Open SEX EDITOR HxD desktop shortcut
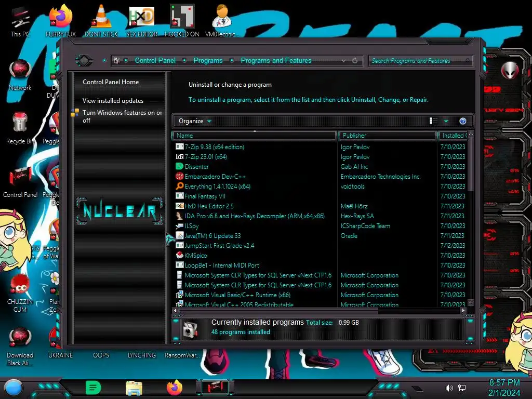 coord(141,21)
